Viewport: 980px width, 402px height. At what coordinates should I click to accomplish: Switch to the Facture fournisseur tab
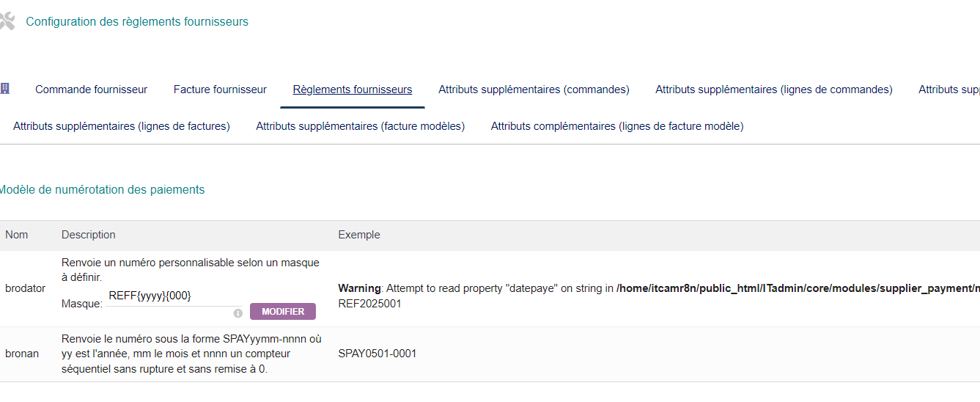click(x=220, y=89)
